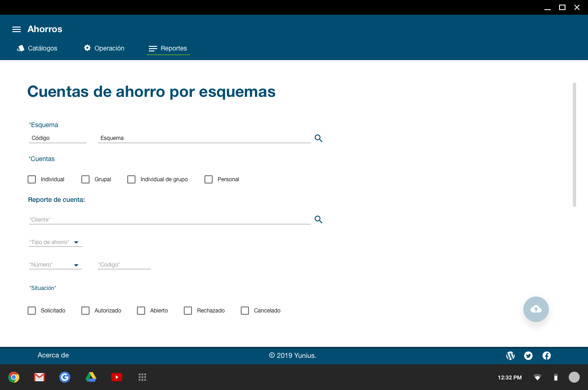Tick the Autorizado situation checkbox

click(x=85, y=311)
